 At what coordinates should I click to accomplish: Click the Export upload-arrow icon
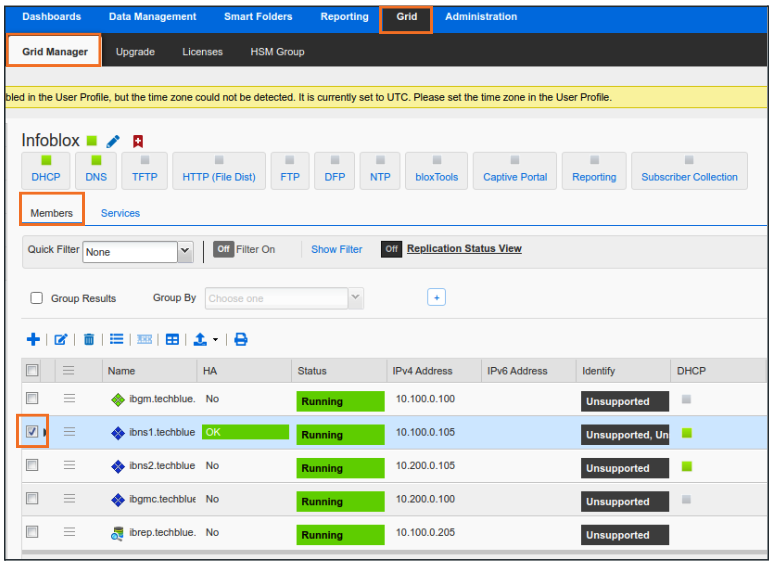click(200, 340)
